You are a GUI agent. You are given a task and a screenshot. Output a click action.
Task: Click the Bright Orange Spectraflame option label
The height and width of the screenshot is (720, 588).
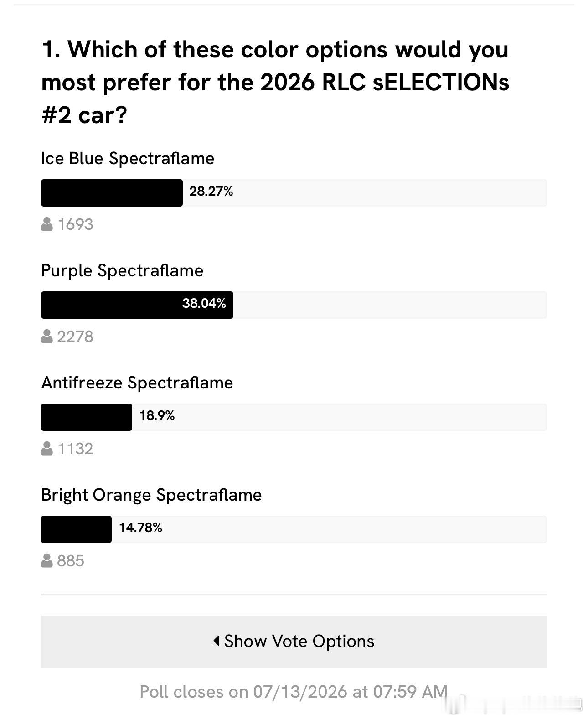point(151,495)
